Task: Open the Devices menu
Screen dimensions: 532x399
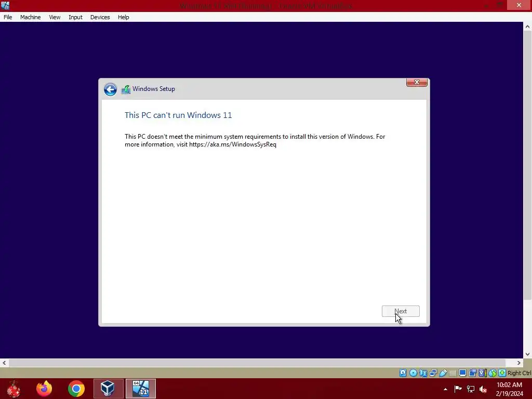Action: click(100, 17)
